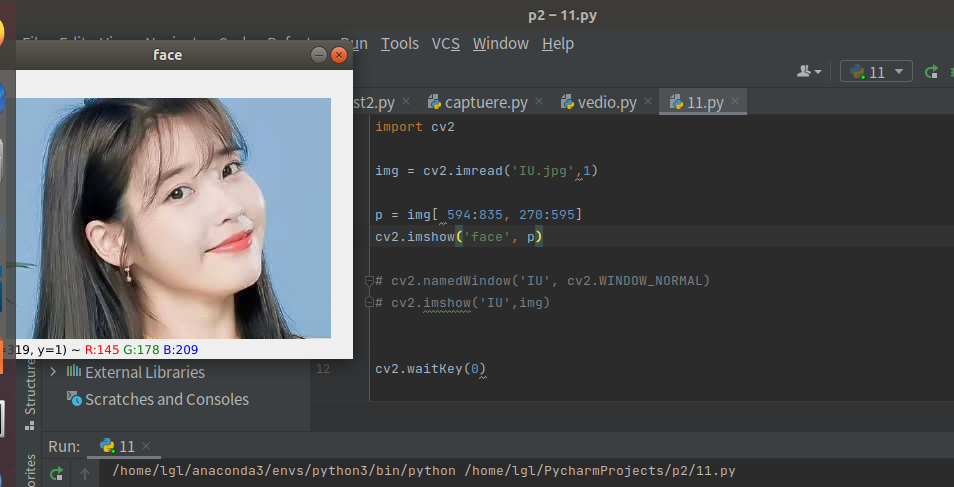
Task: Click the cv2.imshow('face', p) line
Action: [x=459, y=237]
